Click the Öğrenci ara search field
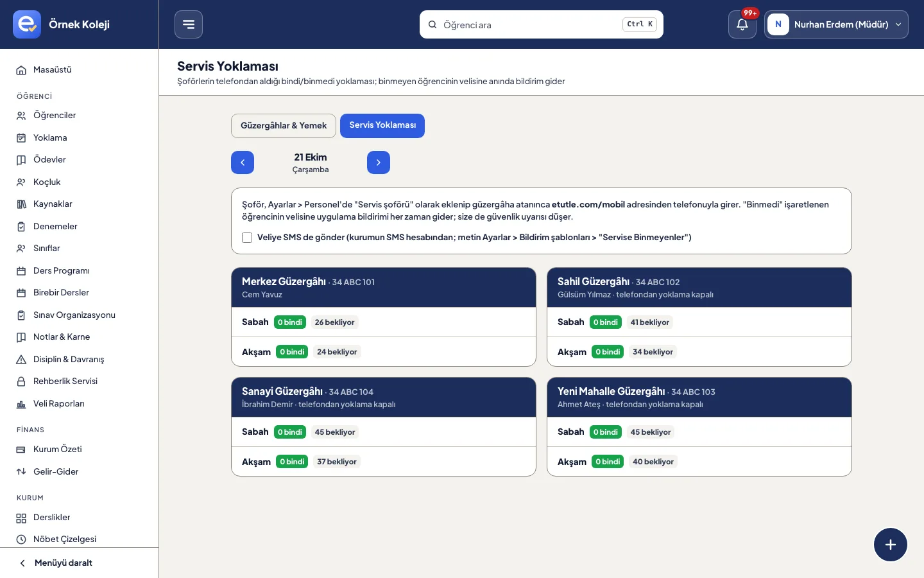The image size is (924, 578). [542, 24]
